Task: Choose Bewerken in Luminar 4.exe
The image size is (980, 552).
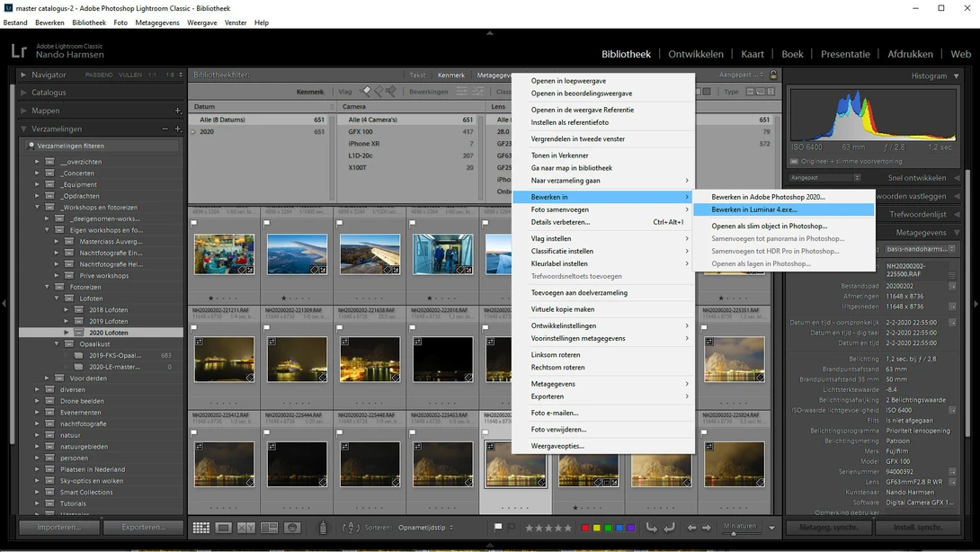Action: pos(784,209)
